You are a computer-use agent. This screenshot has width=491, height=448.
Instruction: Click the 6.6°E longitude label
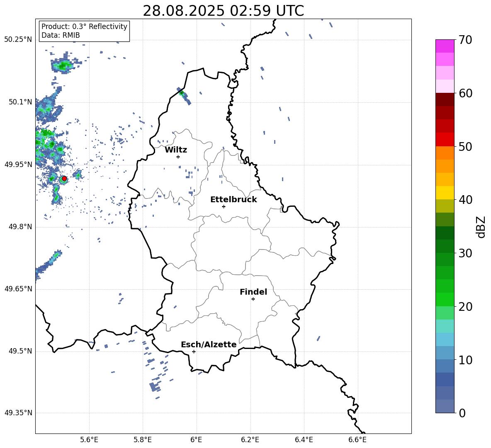point(357,440)
